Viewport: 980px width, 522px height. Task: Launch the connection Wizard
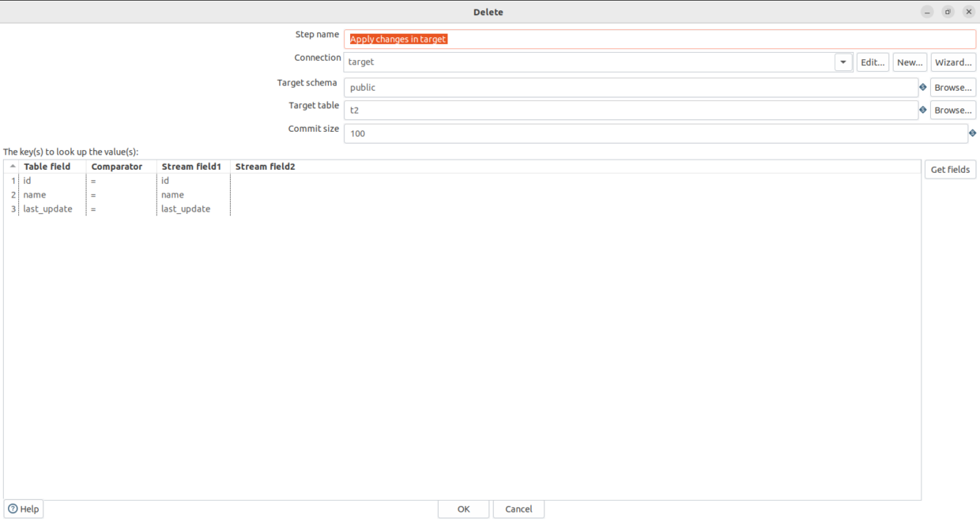953,62
